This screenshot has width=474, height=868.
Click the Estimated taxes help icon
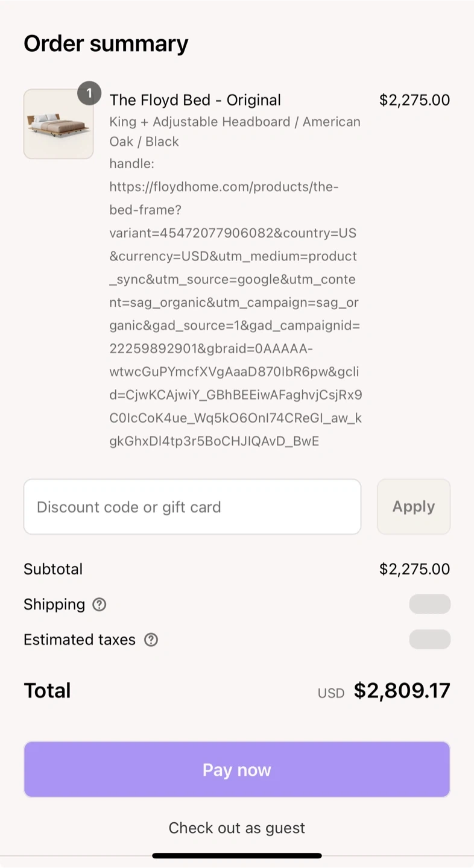click(x=151, y=640)
